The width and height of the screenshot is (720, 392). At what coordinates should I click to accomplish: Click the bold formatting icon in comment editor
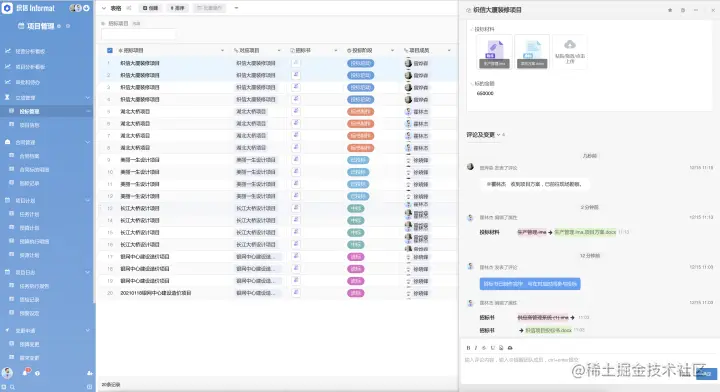[468, 348]
